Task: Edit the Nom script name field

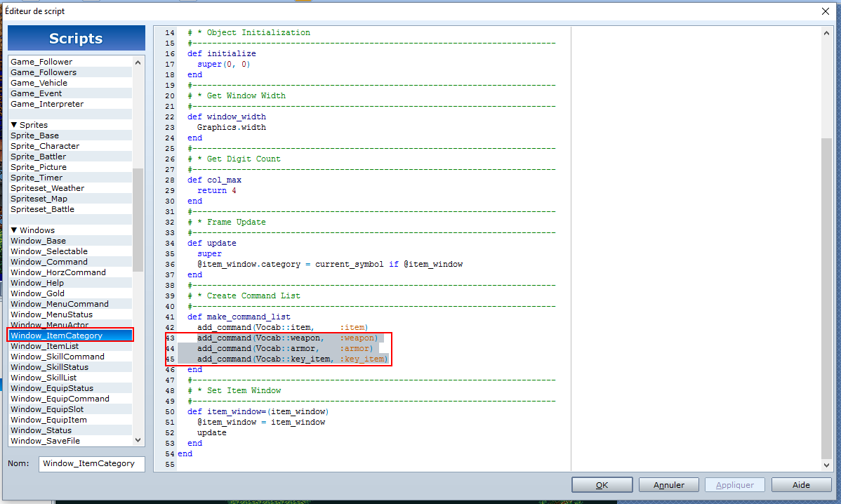Action: (93, 464)
